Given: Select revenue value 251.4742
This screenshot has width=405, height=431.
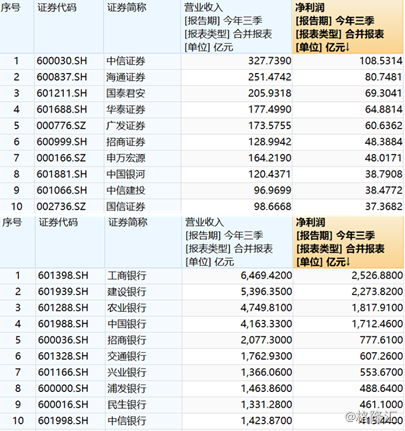Looking at the screenshot, I should [x=270, y=77].
